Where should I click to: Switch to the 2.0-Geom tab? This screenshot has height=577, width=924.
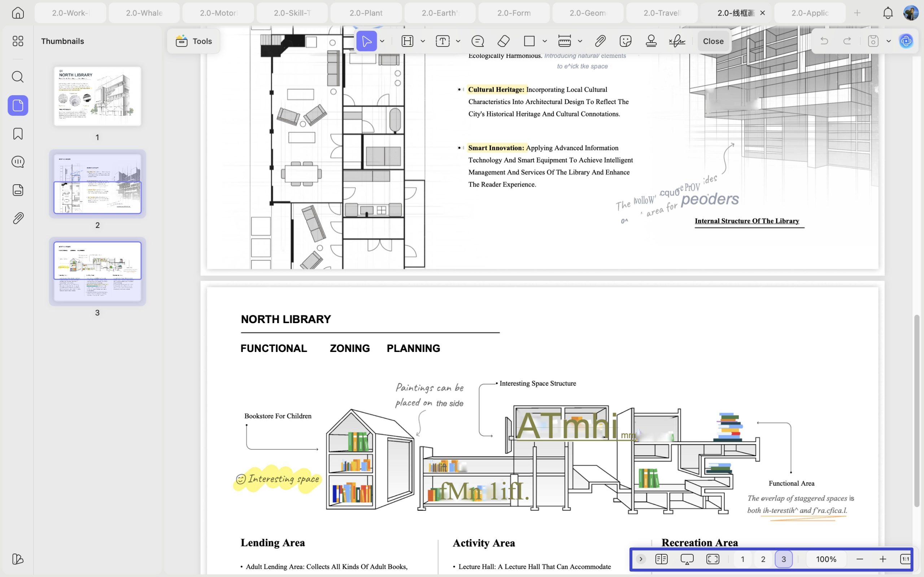tap(588, 13)
